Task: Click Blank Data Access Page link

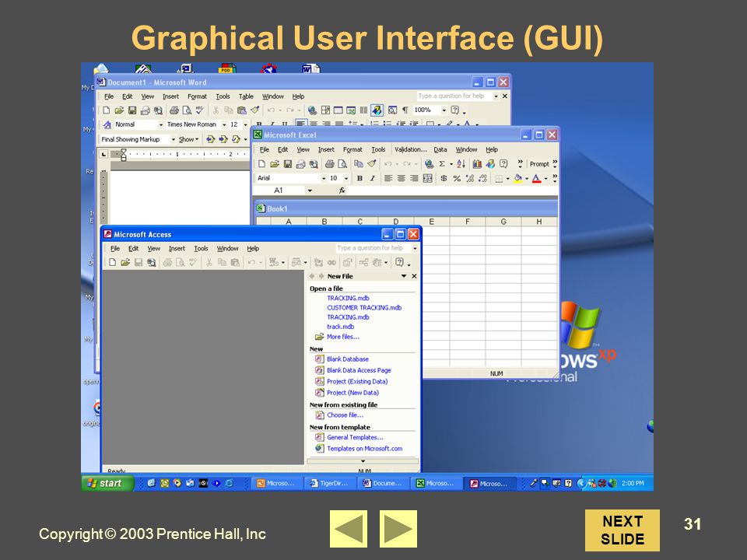Action: coord(359,370)
